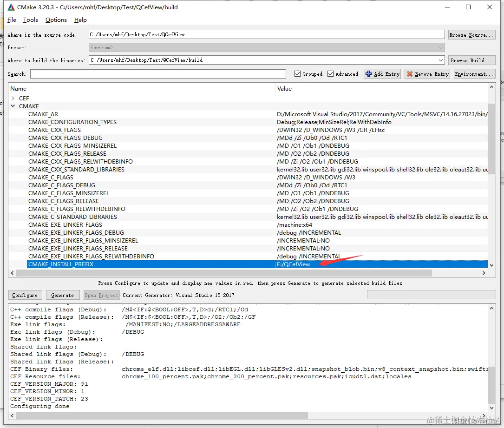Select the CMAKE_EXE_LINKER_FLAGS_MINSIZEREL entry
The image size is (504, 428).
coord(83,241)
